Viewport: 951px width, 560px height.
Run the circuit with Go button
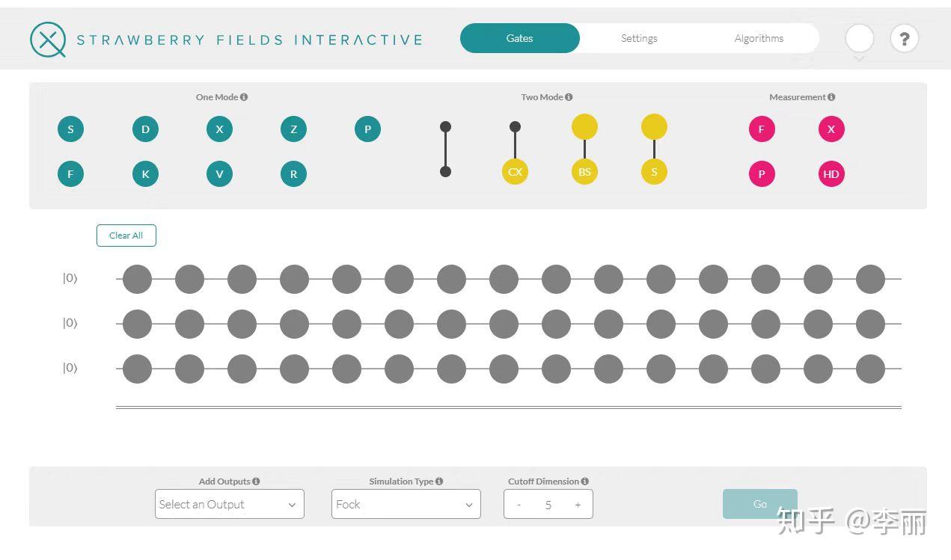760,504
